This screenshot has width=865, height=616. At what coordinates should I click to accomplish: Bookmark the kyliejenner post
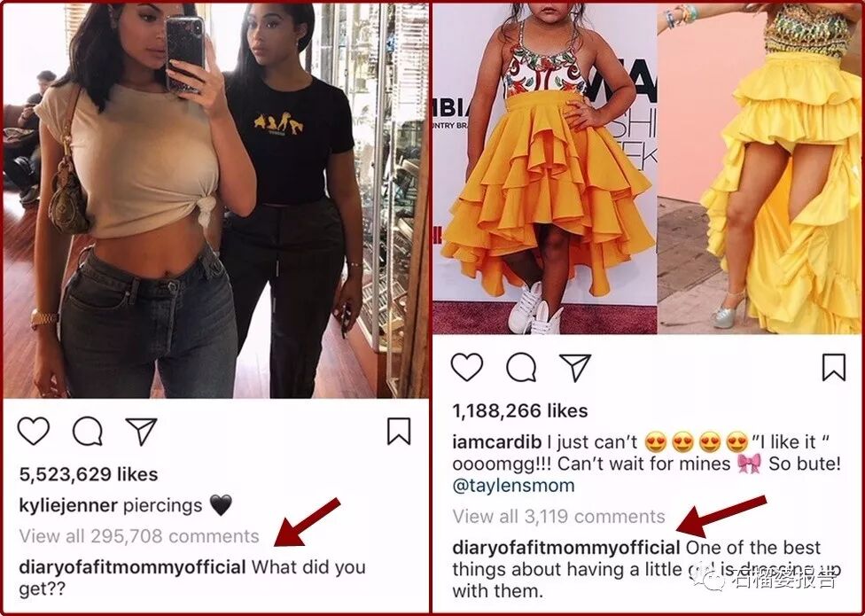[x=398, y=432]
